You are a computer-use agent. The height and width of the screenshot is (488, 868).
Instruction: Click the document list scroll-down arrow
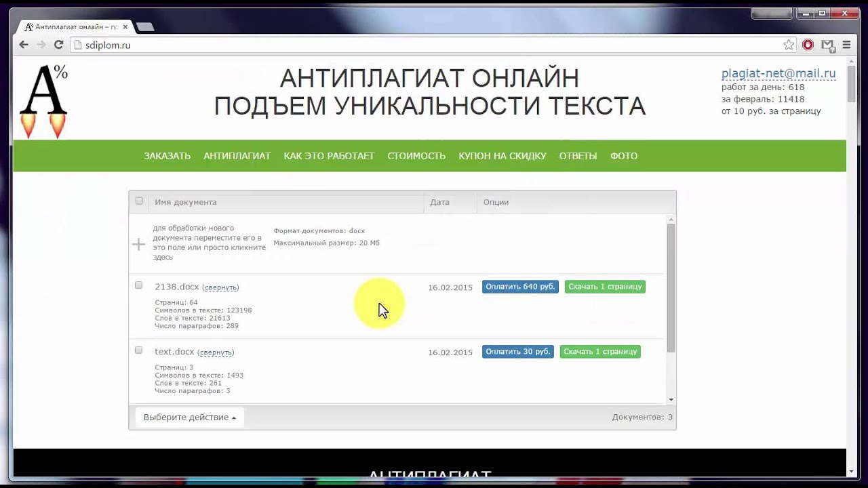[671, 400]
